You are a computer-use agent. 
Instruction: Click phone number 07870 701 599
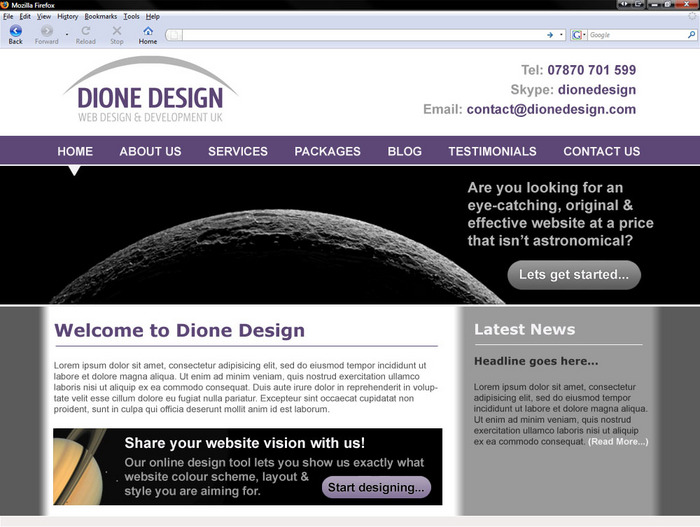click(x=592, y=70)
